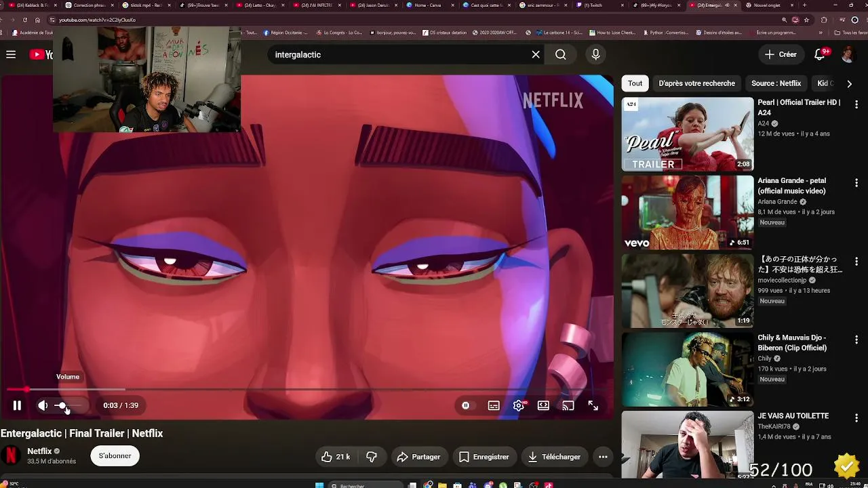
Task: Clear the search box with the X icon
Action: (x=536, y=54)
